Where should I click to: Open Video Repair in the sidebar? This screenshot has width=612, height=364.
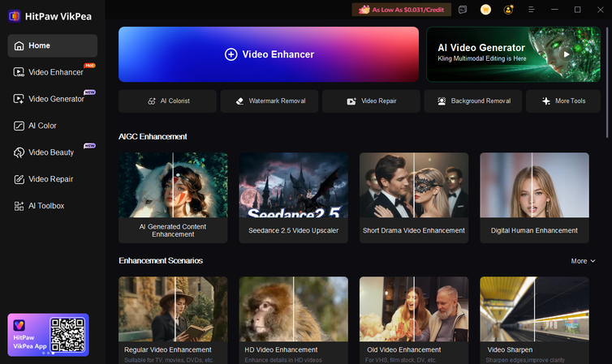tap(52, 179)
